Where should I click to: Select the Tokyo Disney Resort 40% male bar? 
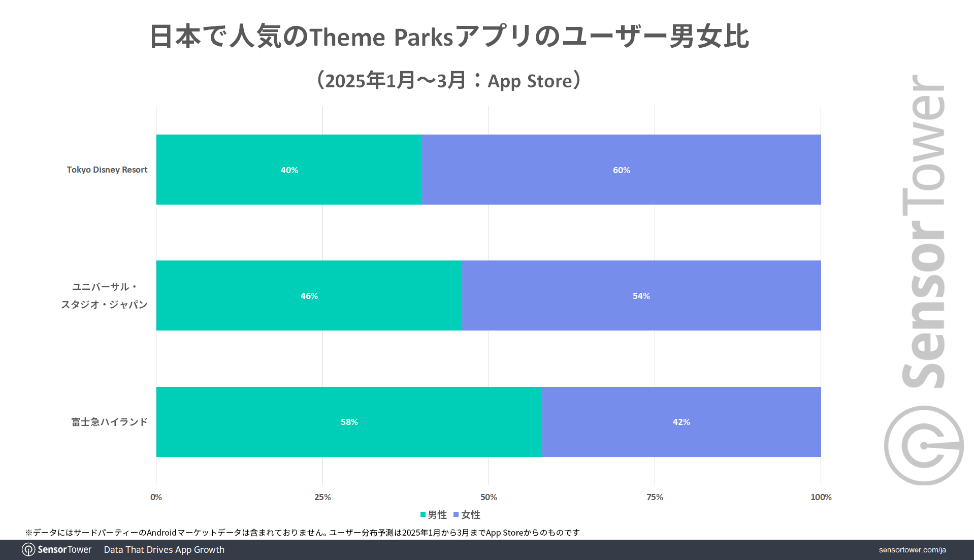click(289, 170)
